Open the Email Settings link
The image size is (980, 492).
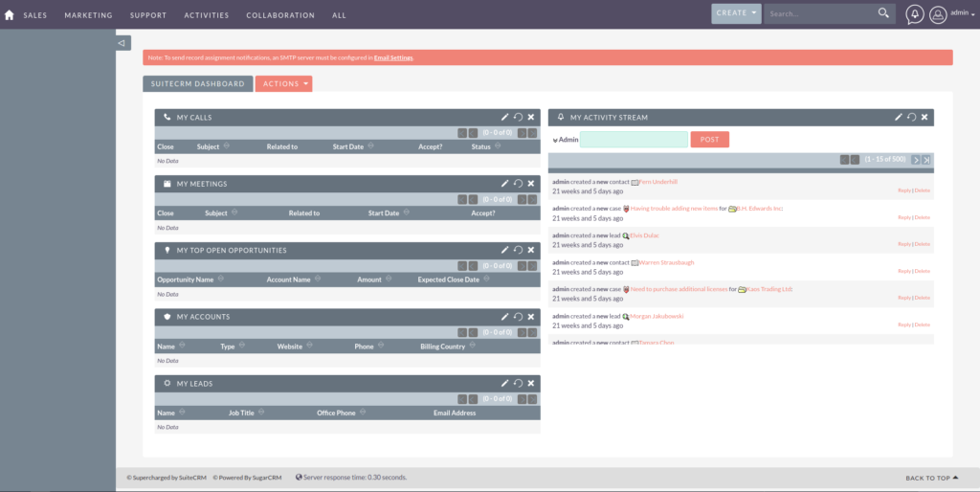point(393,57)
